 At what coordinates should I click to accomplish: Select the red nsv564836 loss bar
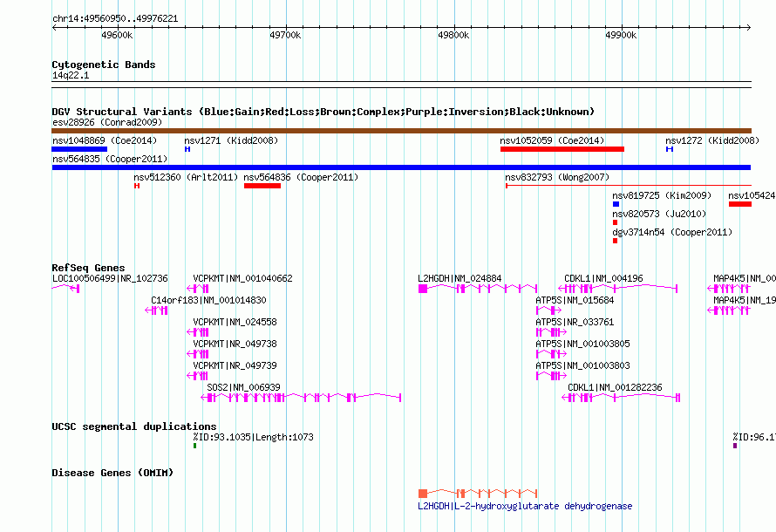pos(262,186)
